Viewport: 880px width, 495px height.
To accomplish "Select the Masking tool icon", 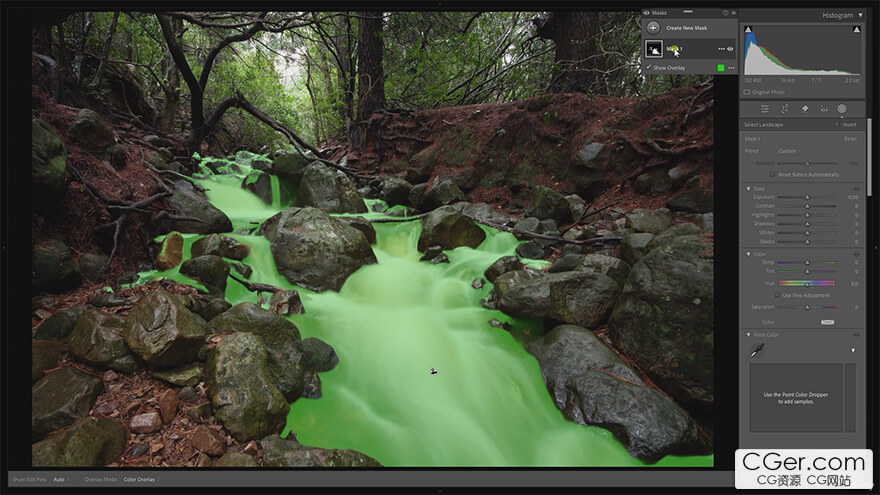I will click(842, 109).
